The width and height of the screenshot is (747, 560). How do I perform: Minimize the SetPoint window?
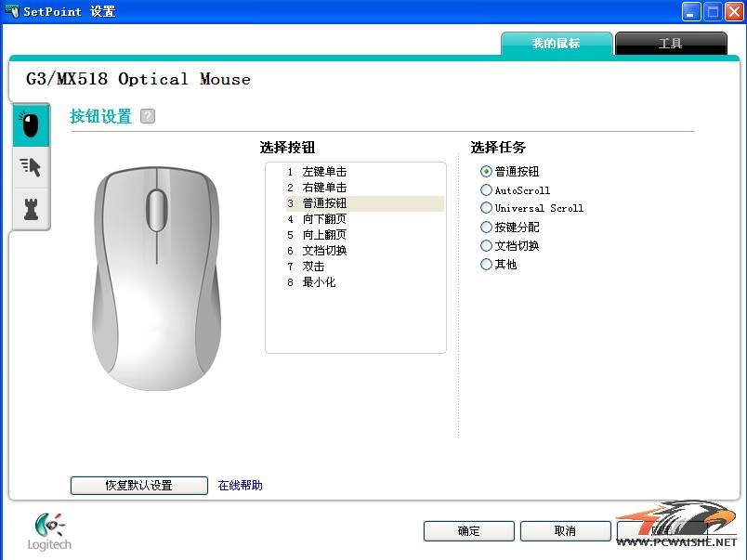[691, 11]
